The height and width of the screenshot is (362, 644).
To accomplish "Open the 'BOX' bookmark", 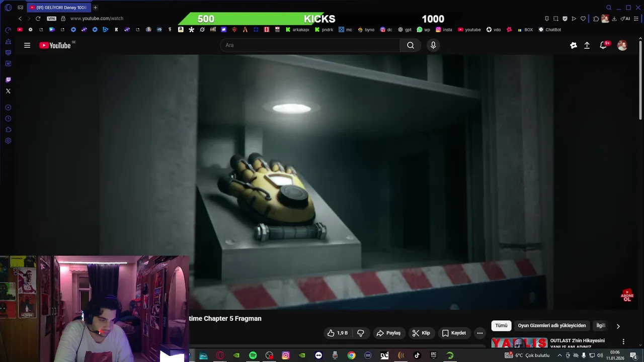I will 525,30.
